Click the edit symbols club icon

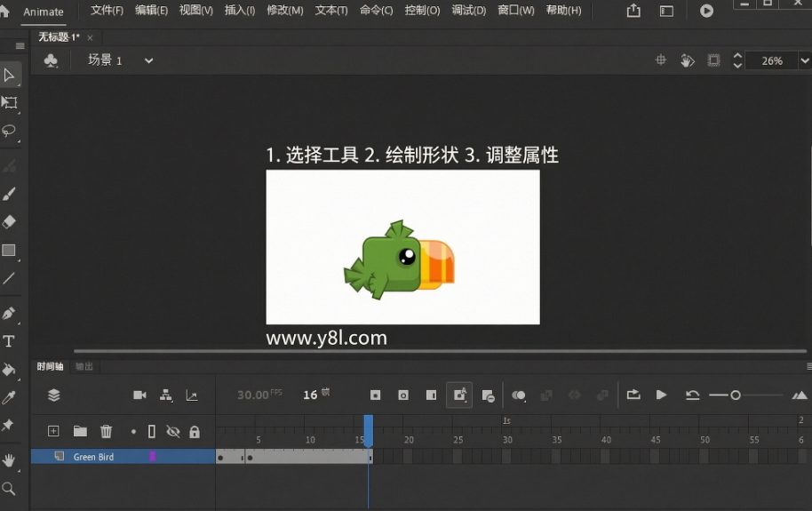click(51, 60)
